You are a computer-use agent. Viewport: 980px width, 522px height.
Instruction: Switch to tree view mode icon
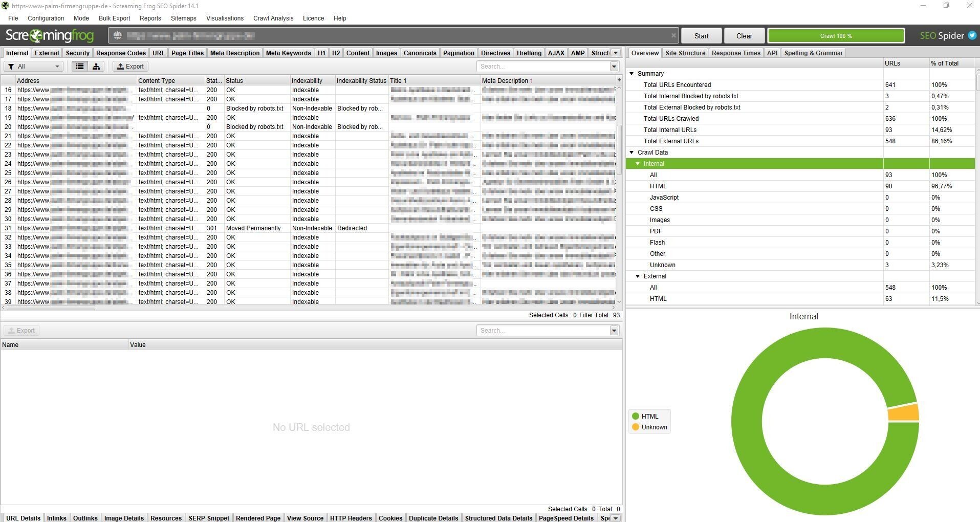96,67
